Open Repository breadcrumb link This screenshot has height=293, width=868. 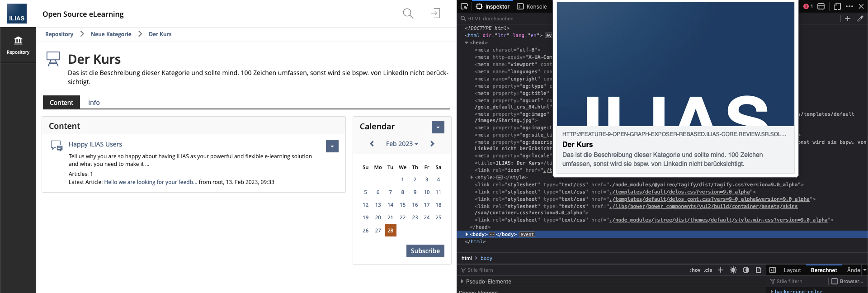pyautogui.click(x=59, y=34)
